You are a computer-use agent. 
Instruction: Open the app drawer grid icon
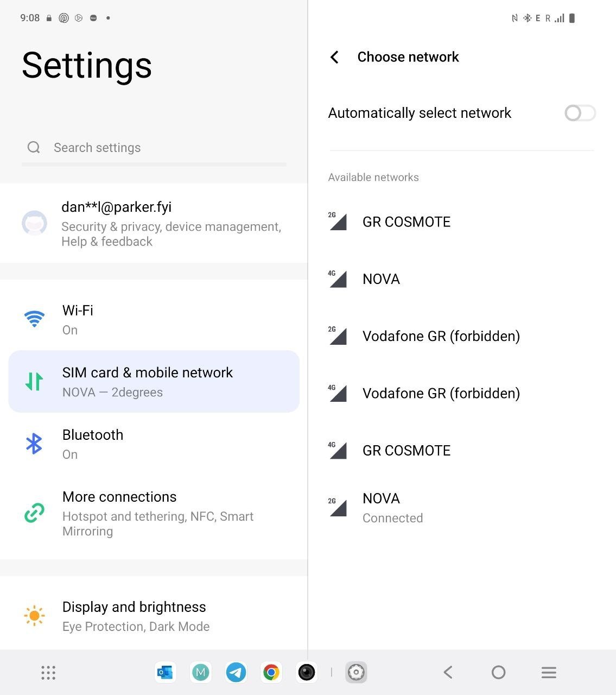(x=48, y=673)
